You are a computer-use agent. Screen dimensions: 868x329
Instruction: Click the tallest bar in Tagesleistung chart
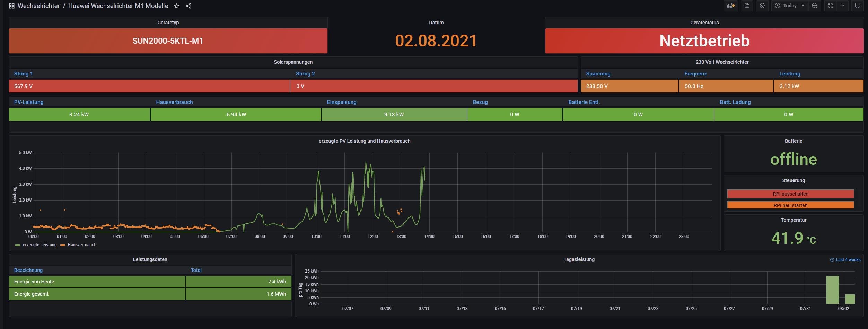click(832, 290)
